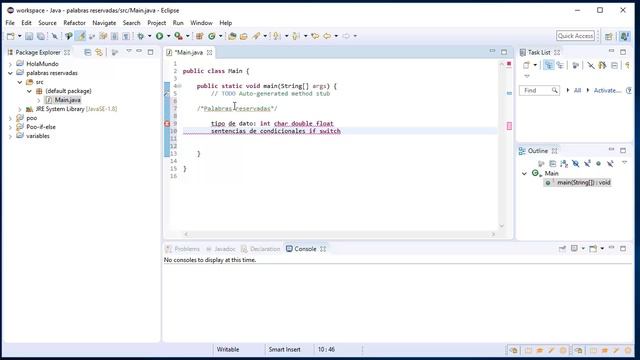Expand JRE System Library node

20,109
